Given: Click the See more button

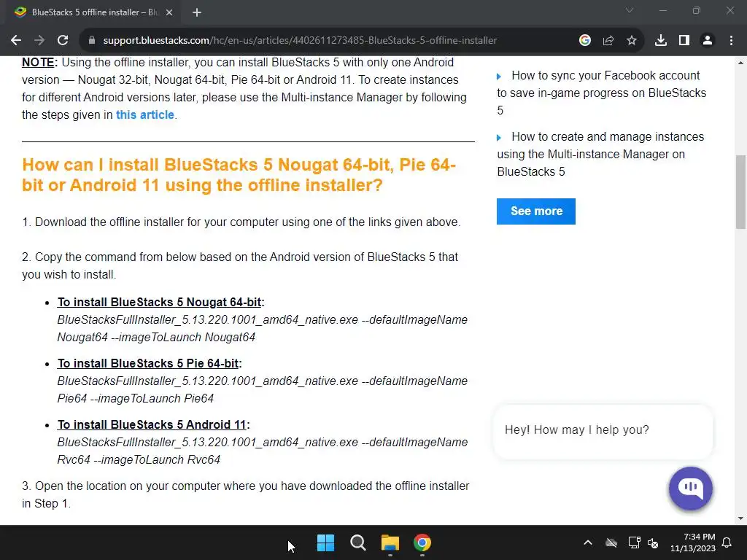Looking at the screenshot, I should [x=536, y=211].
